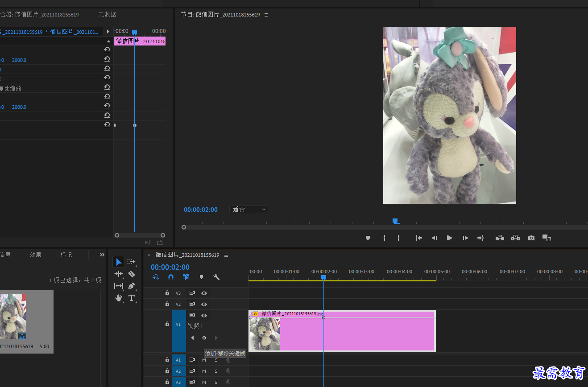
Task: Add or remove keyframe on V1 track
Action: point(204,338)
